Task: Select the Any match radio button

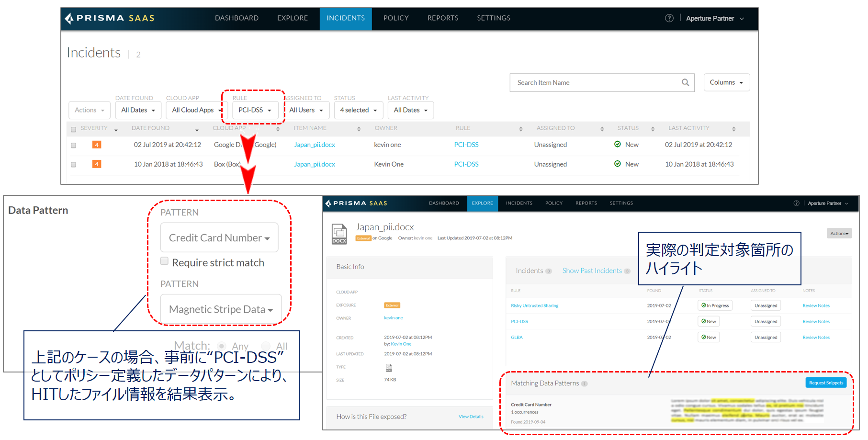Action: (221, 346)
